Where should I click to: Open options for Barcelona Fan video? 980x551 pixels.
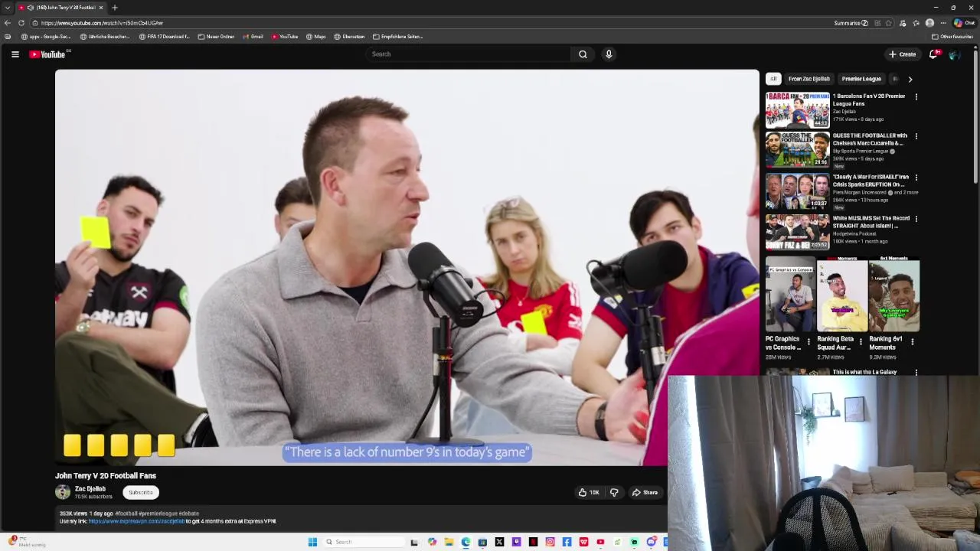pyautogui.click(x=916, y=97)
